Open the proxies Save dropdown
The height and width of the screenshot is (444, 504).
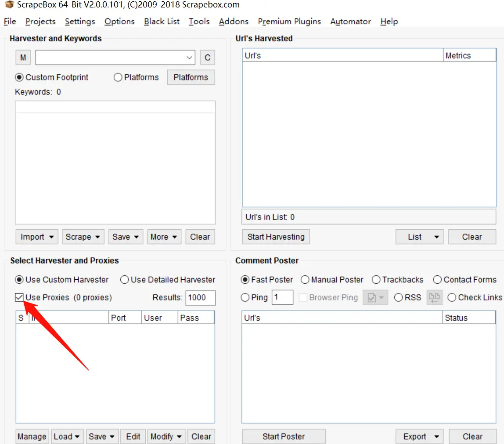[x=102, y=436]
